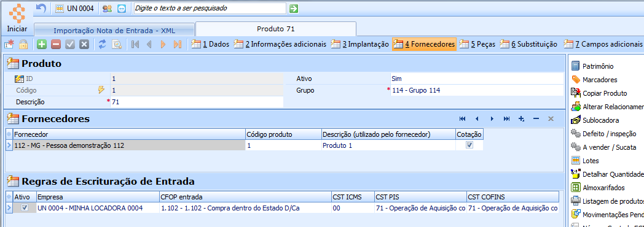Click the blue refresh arrows icon
644x227 pixels.
[x=102, y=44]
